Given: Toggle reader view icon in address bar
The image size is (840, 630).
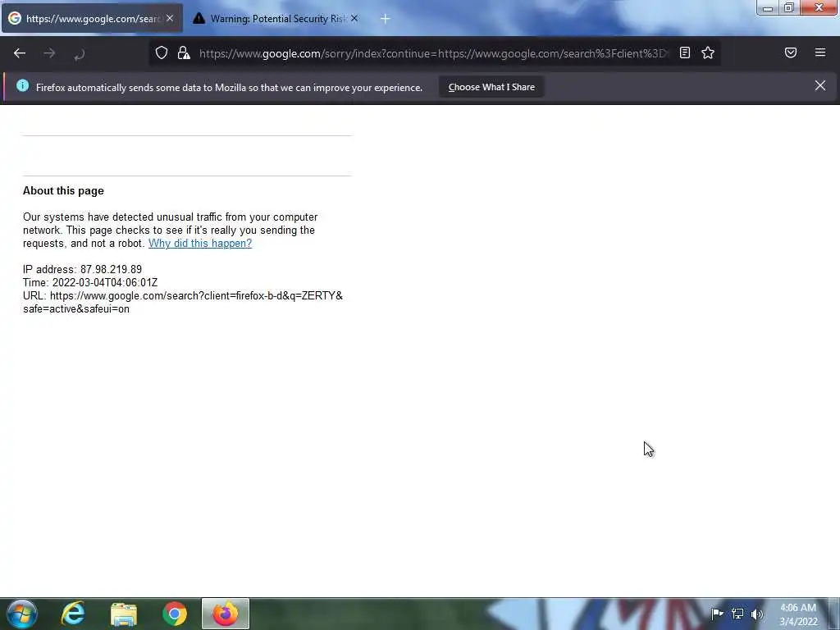Looking at the screenshot, I should [685, 53].
